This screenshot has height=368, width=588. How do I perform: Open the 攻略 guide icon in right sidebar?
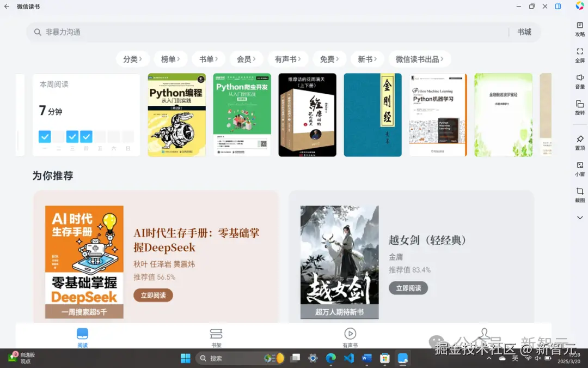580,29
